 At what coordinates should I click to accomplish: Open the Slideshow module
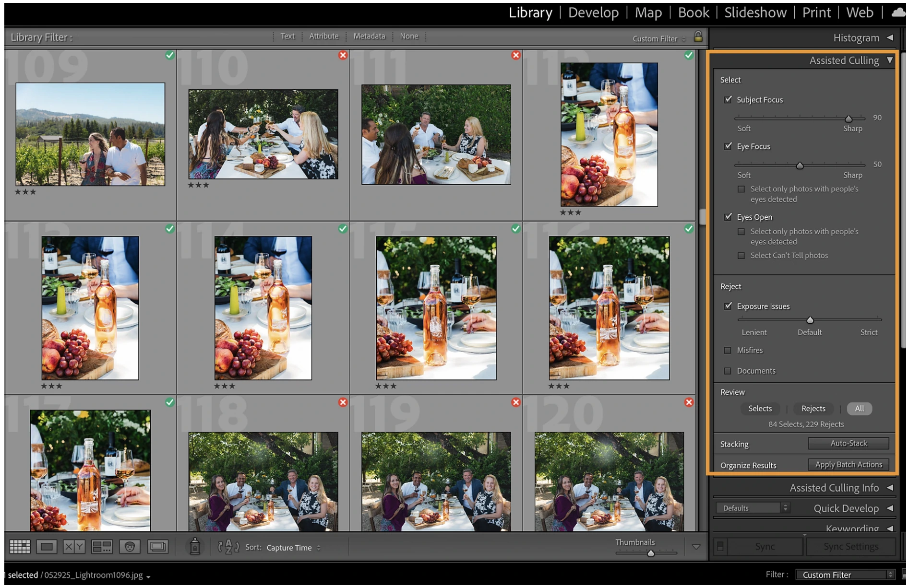pyautogui.click(x=755, y=12)
